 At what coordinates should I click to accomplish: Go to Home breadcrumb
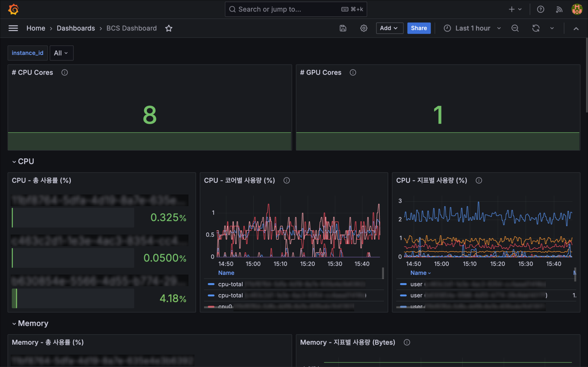[36, 28]
